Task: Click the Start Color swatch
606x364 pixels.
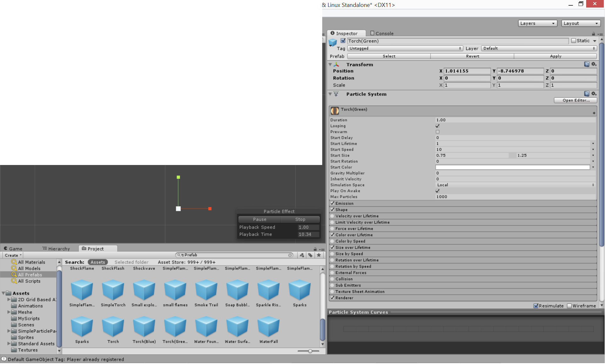Action: pos(512,167)
